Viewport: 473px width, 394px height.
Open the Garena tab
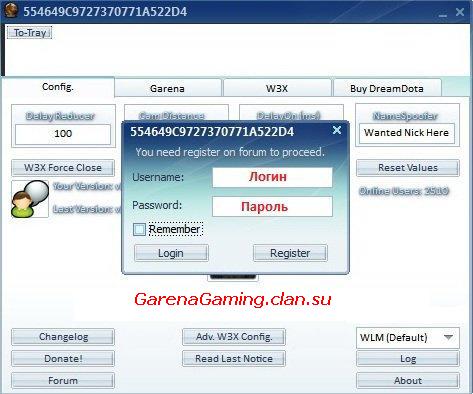(x=167, y=88)
